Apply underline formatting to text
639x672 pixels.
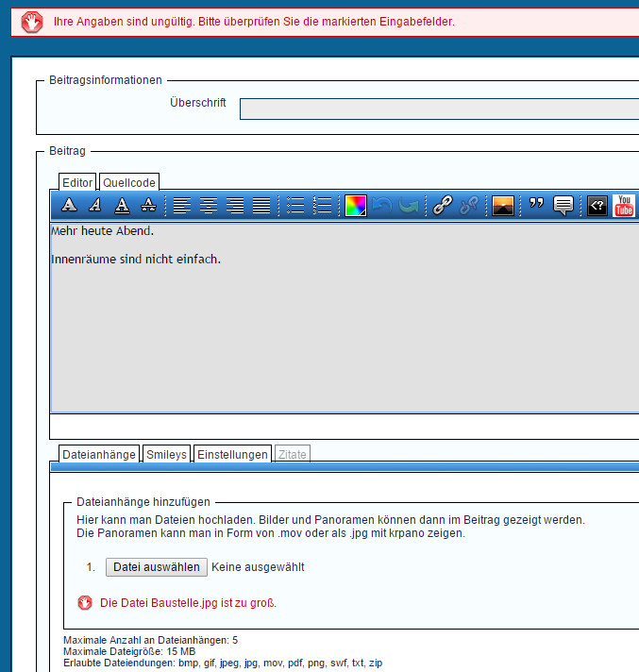(122, 206)
